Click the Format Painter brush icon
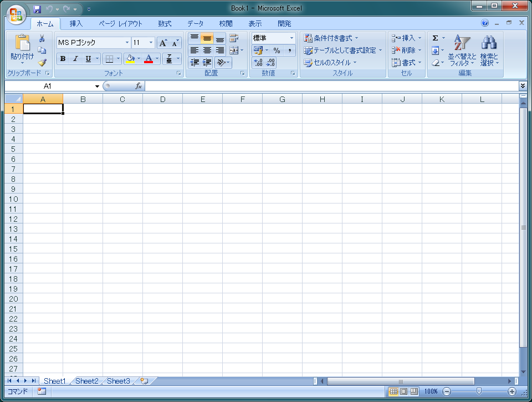Screen dimensions: 532x402 pos(42,63)
